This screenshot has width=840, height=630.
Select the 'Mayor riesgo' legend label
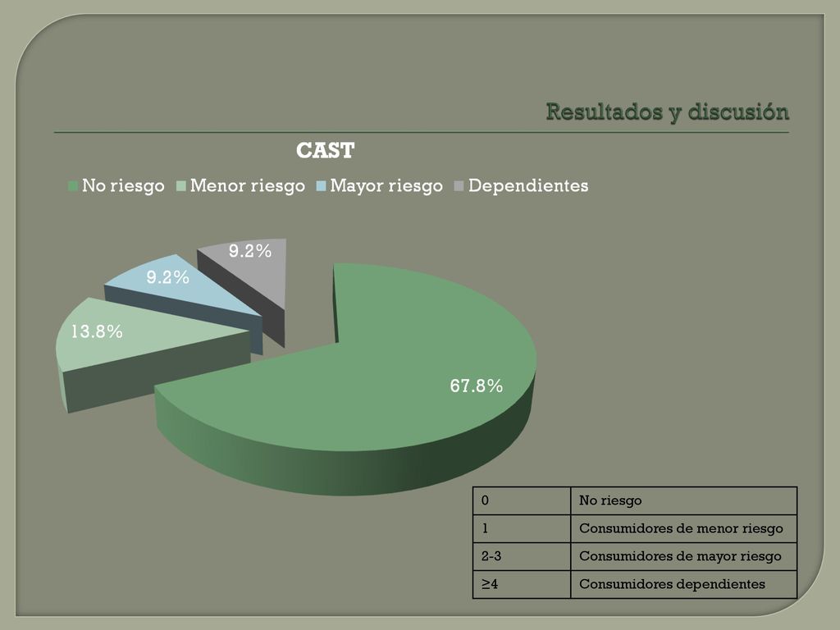[x=386, y=185]
